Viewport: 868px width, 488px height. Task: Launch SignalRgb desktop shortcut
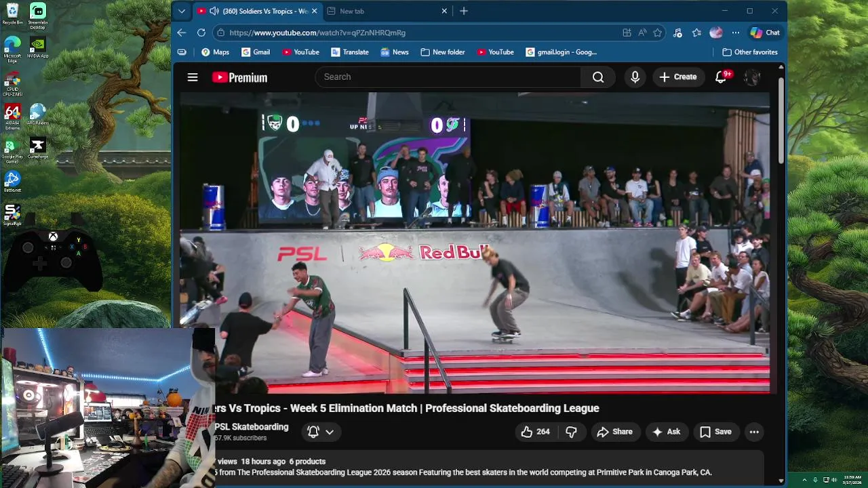pyautogui.click(x=12, y=215)
